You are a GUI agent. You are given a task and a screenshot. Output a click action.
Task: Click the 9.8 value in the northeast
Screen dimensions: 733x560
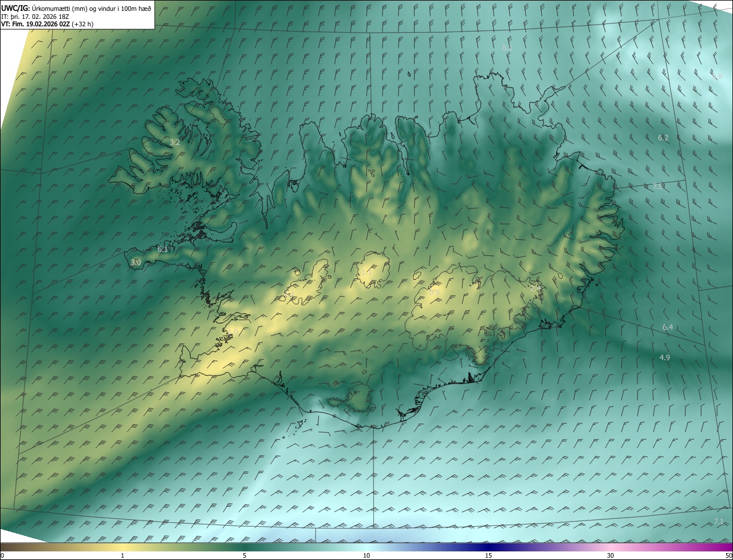point(717,76)
